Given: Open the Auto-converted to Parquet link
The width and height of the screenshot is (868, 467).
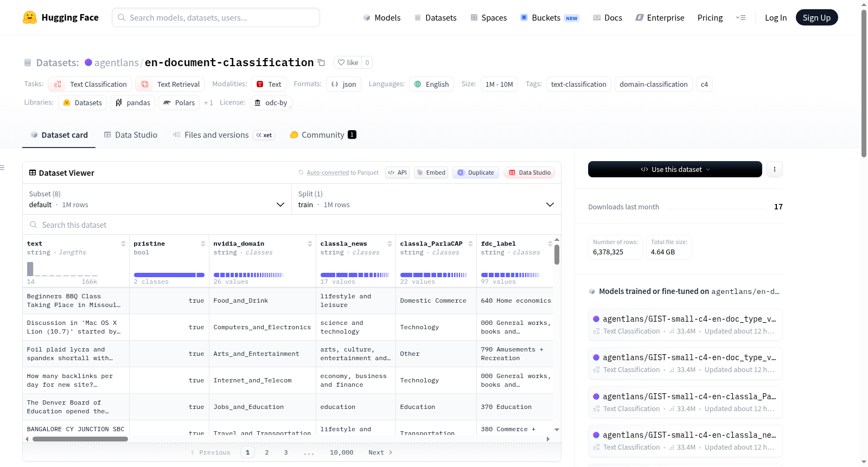Looking at the screenshot, I should click(x=328, y=172).
